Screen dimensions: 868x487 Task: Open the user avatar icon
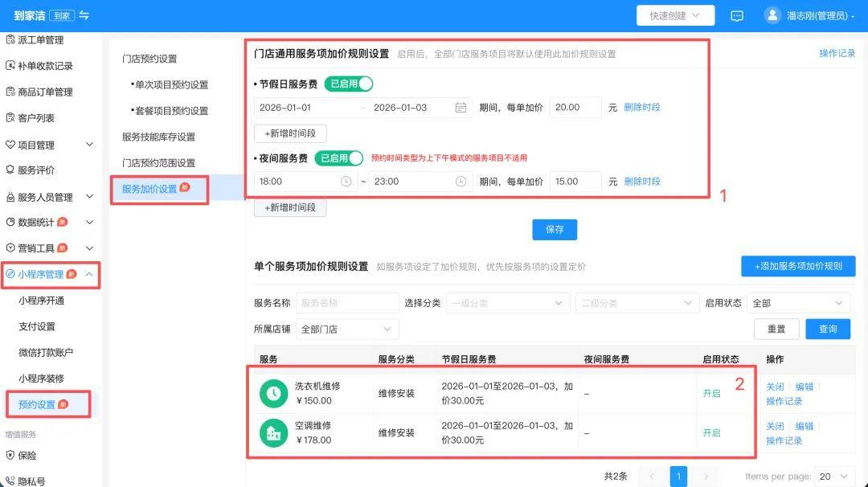point(772,16)
